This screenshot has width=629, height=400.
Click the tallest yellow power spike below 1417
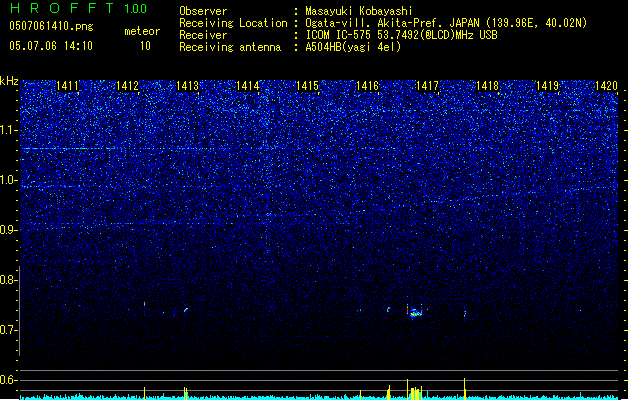pyautogui.click(x=408, y=389)
